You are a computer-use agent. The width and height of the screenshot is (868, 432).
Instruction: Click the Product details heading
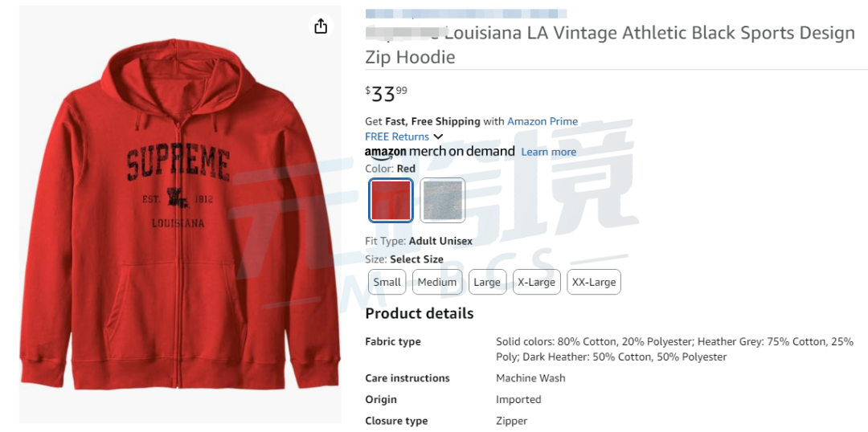420,314
